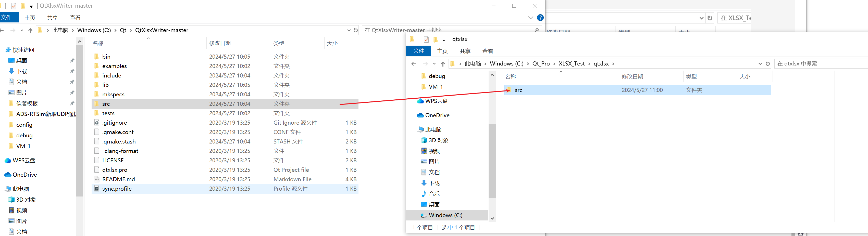868x236 pixels.
Task: Select the src folder in qtxlsx window
Action: [637, 90]
